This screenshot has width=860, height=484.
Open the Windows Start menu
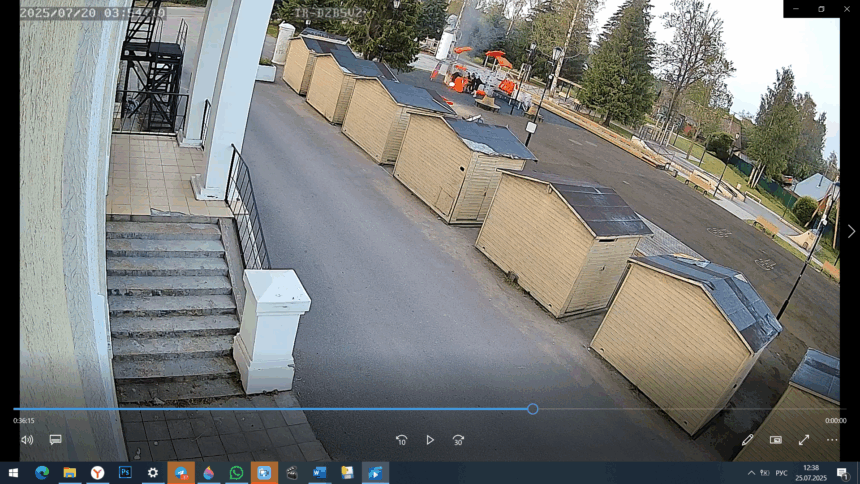[x=14, y=473]
